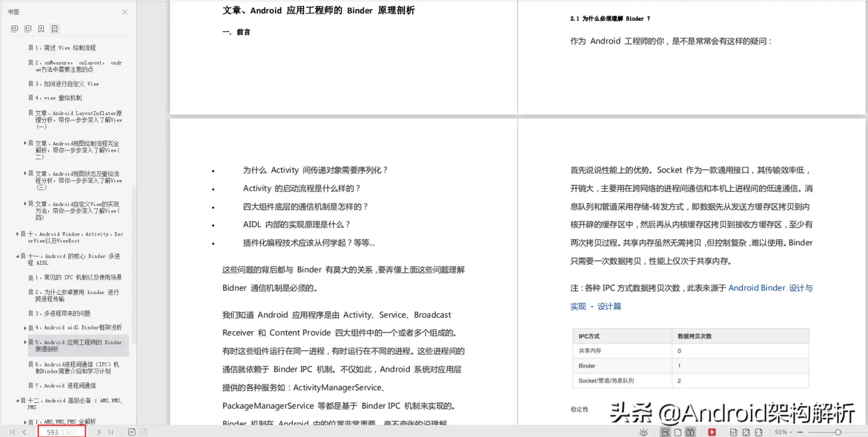
Task: Jump to the last page
Action: click(111, 432)
